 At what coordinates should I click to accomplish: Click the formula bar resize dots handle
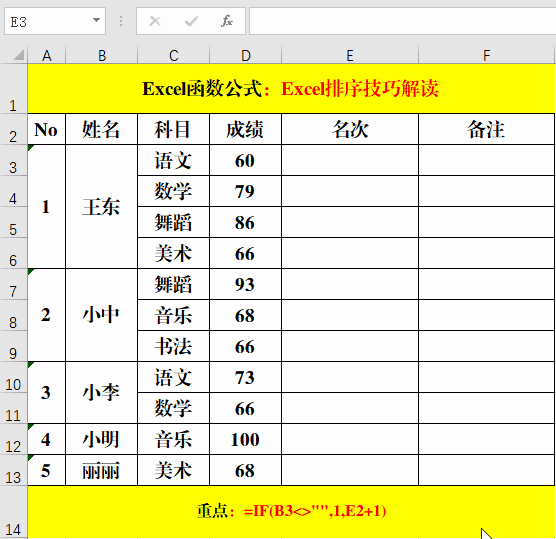point(121,21)
